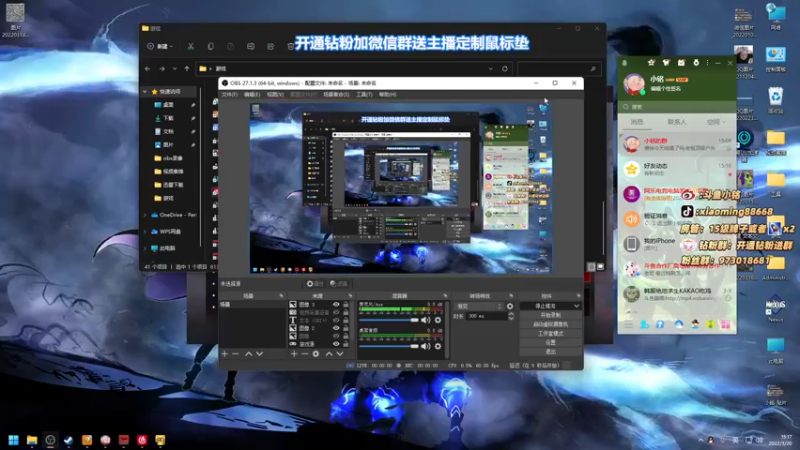Move the scene down in the Scenes panel
The image size is (800, 450).
[259, 354]
